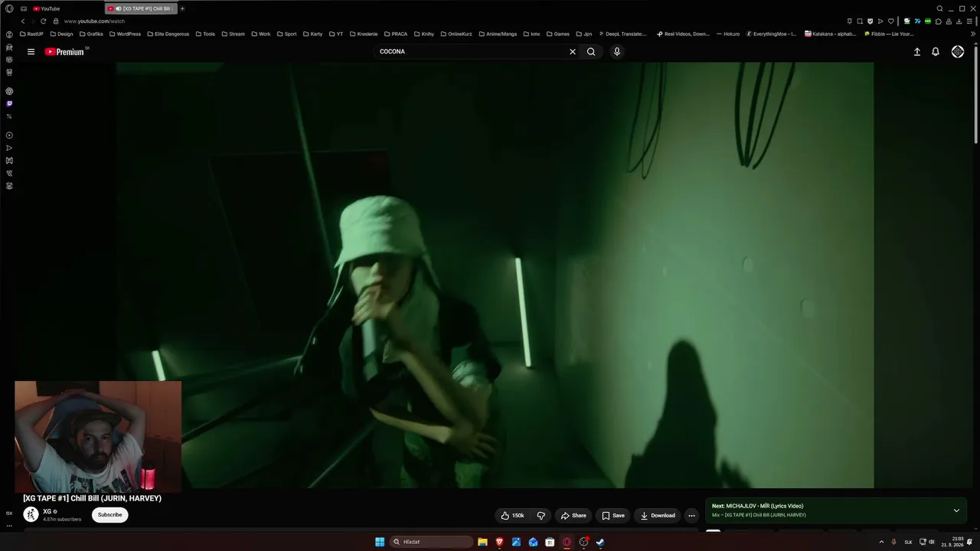Viewport: 980px width, 551px height.
Task: Open a new browser tab
Action: 182,8
